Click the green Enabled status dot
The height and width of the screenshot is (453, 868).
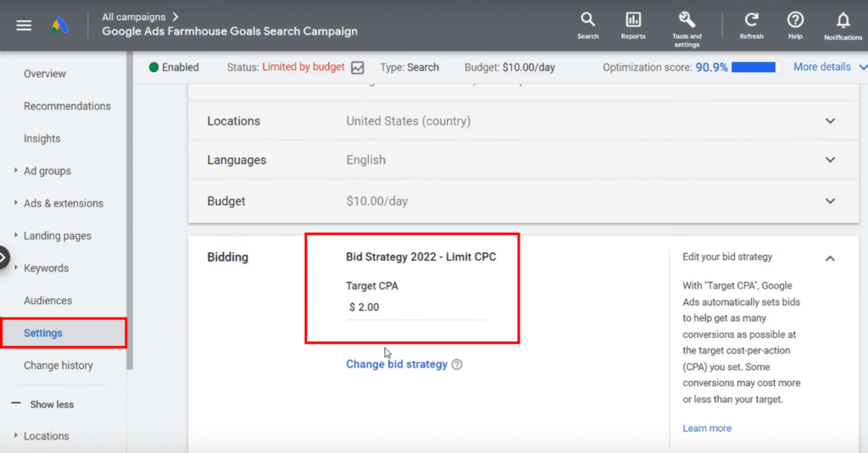click(x=154, y=68)
